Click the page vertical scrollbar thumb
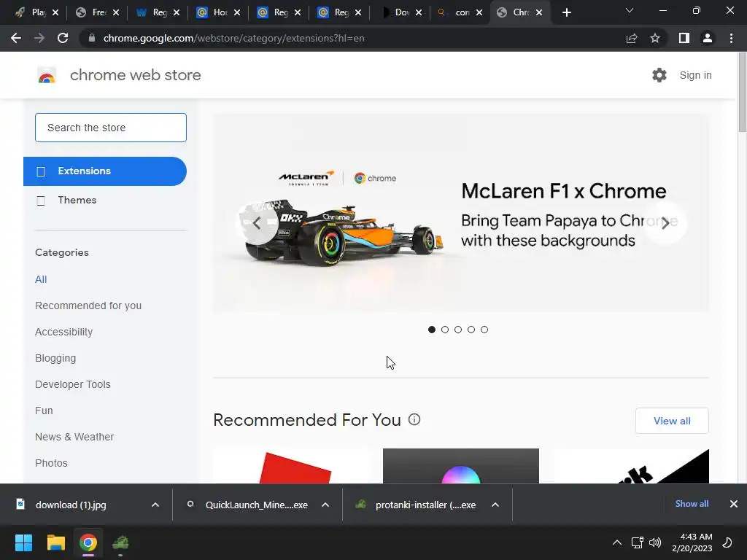Screen dimensions: 747x560 click(x=742, y=93)
